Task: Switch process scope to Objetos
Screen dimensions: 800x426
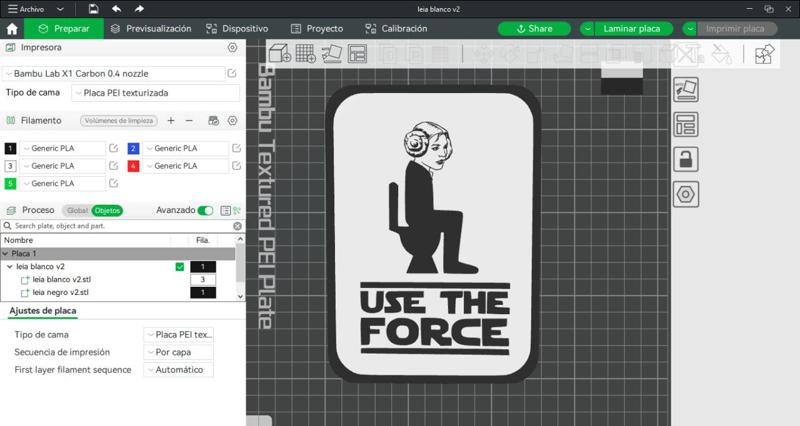Action: pyautogui.click(x=107, y=210)
